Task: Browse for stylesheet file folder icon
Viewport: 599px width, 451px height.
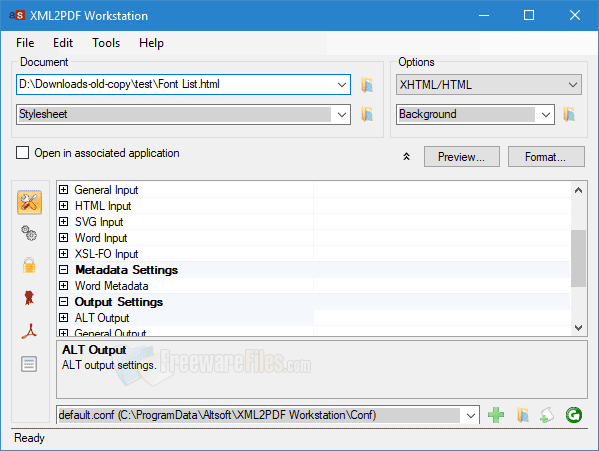Action: tap(367, 114)
